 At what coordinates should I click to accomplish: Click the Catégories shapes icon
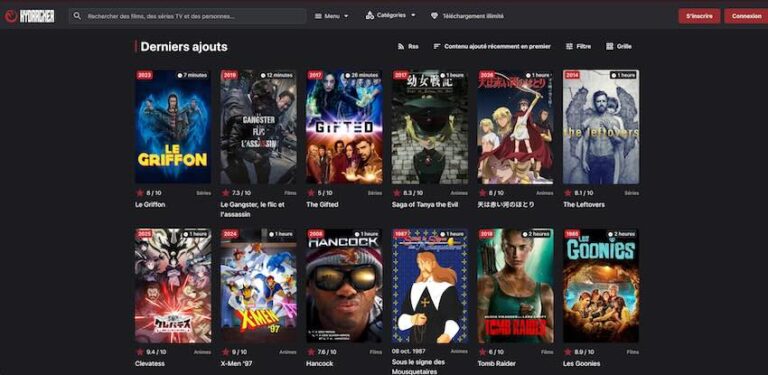(370, 16)
